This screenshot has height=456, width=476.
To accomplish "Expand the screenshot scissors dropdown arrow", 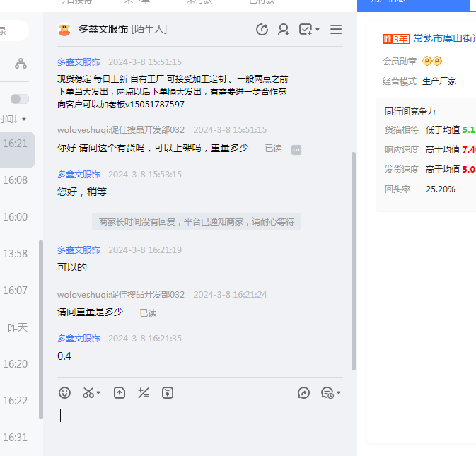I will [98, 394].
